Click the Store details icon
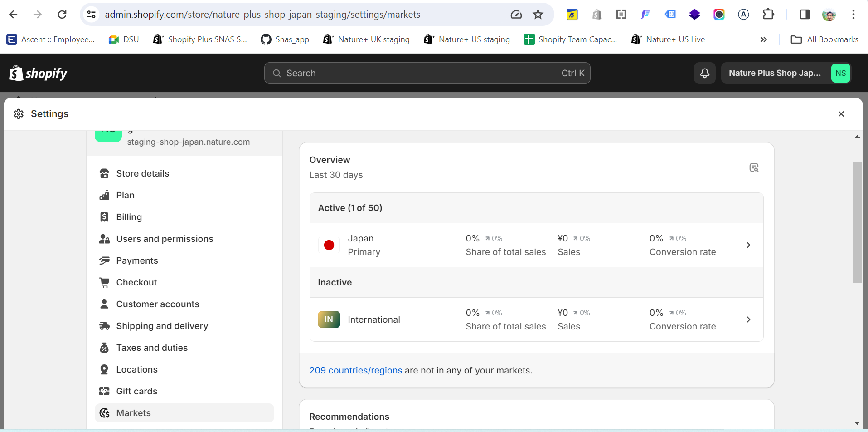Image resolution: width=868 pixels, height=432 pixels. pyautogui.click(x=104, y=173)
